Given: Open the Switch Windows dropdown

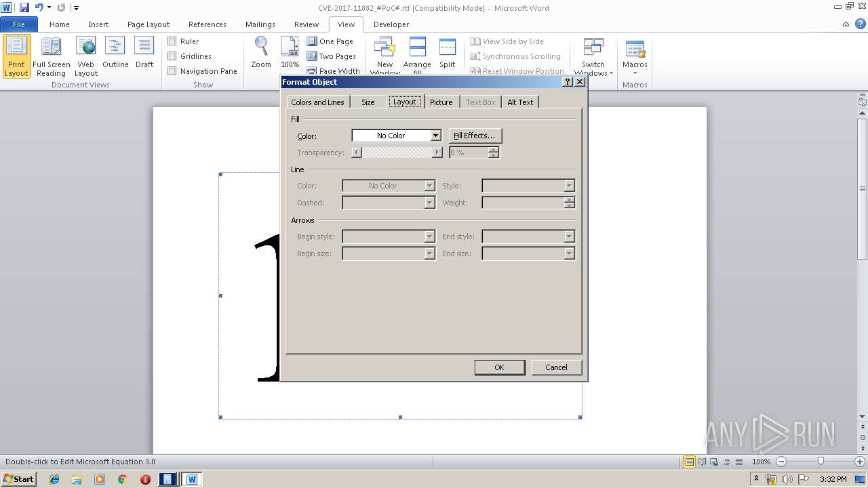Looking at the screenshot, I should [x=593, y=56].
